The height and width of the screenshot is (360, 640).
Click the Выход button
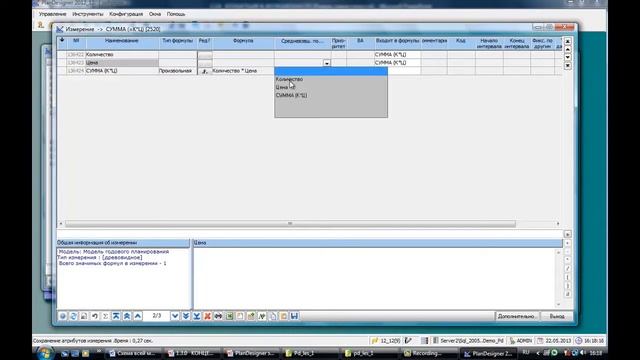tap(557, 316)
